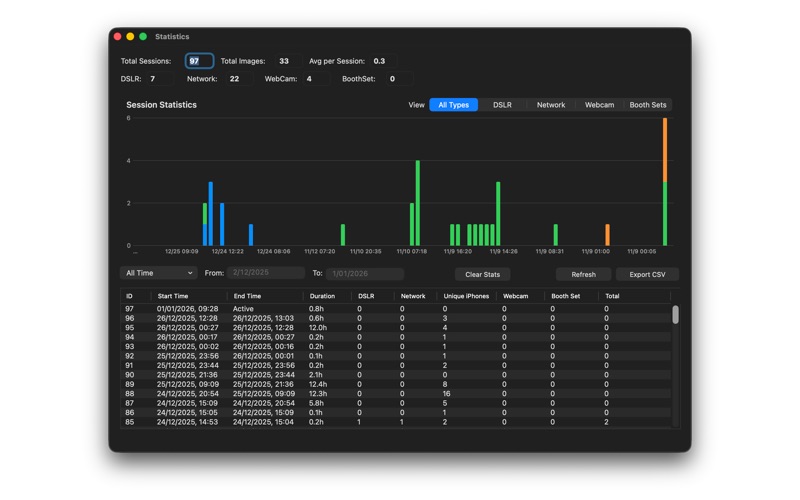
Task: Click the 12.4h duration cell
Action: [318, 384]
